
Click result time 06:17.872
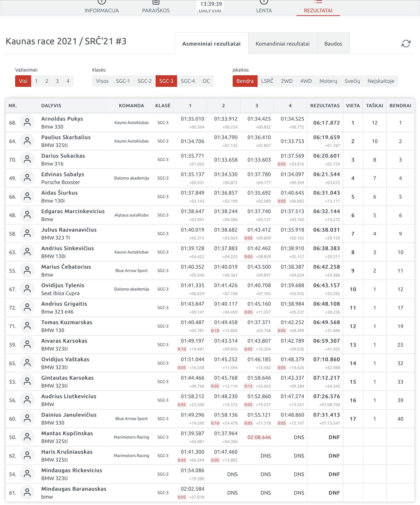click(327, 123)
